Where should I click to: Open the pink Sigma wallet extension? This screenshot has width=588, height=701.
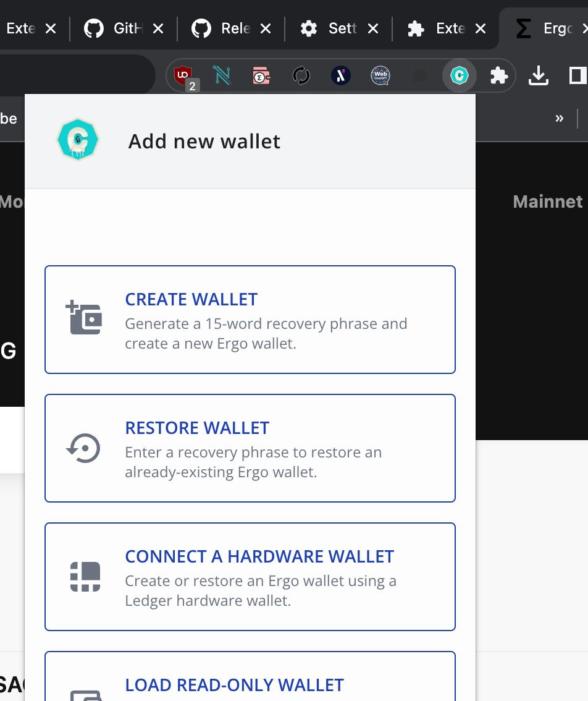pos(261,75)
